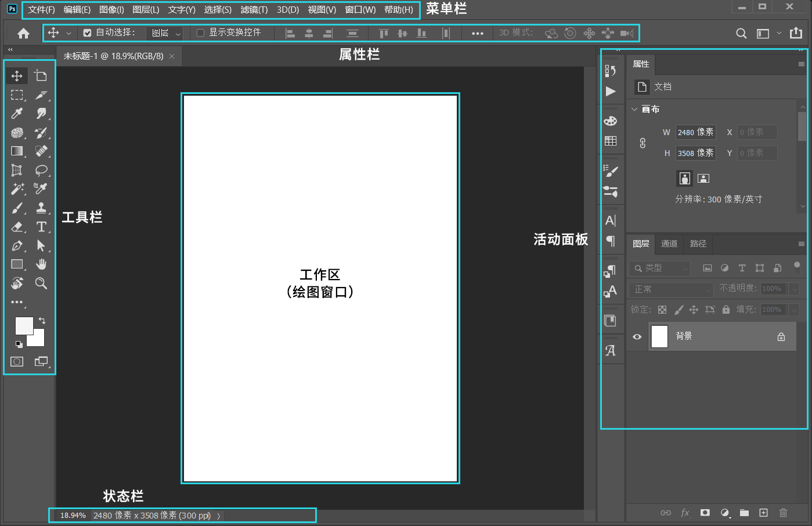The image size is (812, 526).
Task: Toggle the layer filter switch
Action: tap(797, 267)
